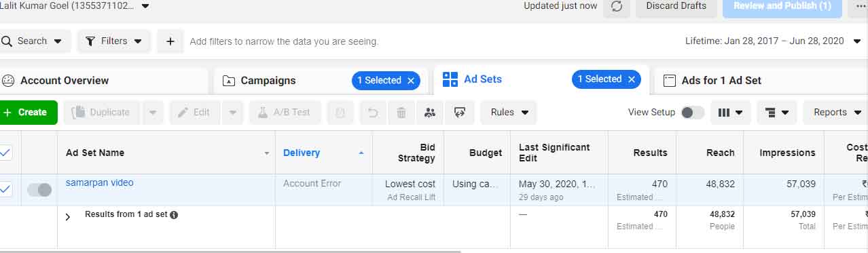Expand the Results from 1 ad set row
Image resolution: width=868 pixels, height=253 pixels.
[68, 217]
